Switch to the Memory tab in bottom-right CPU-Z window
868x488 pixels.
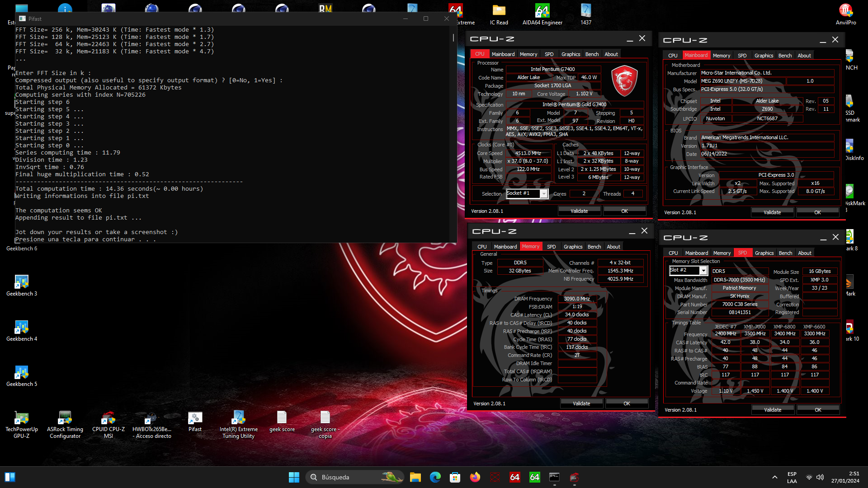(722, 253)
